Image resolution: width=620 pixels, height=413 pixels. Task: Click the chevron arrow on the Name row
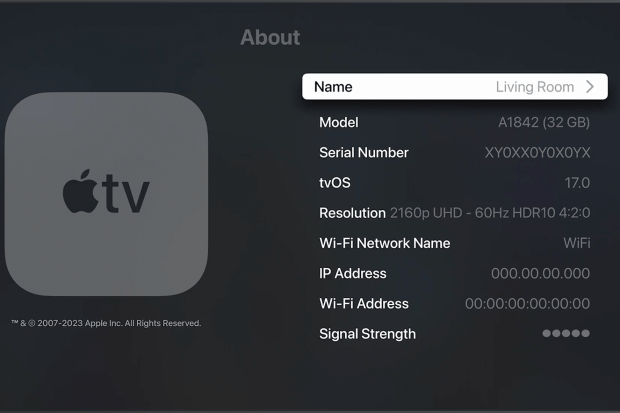pos(590,87)
